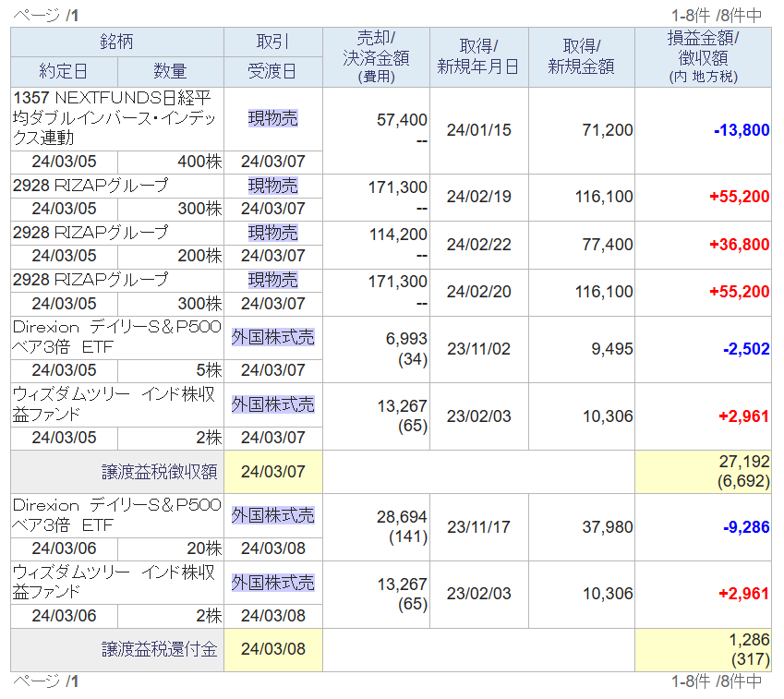Click 外国株式売 in the Direxion 20株 row
The width and height of the screenshot is (784, 699).
pos(273,516)
